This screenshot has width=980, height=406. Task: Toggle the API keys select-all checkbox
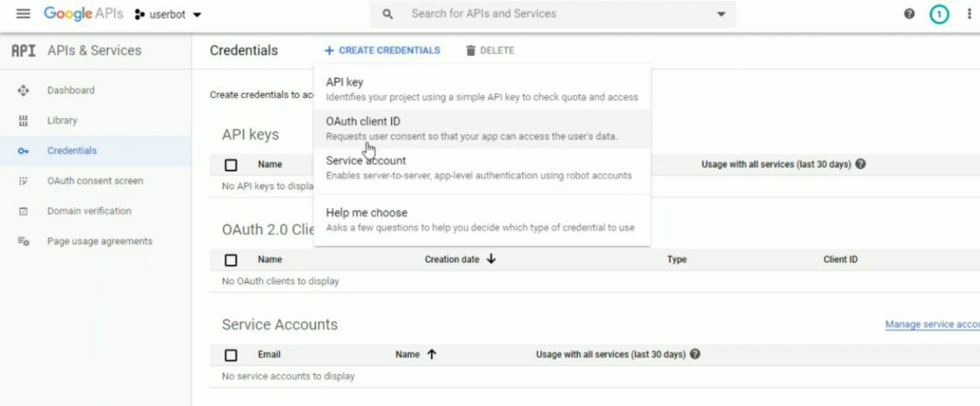pyautogui.click(x=231, y=165)
